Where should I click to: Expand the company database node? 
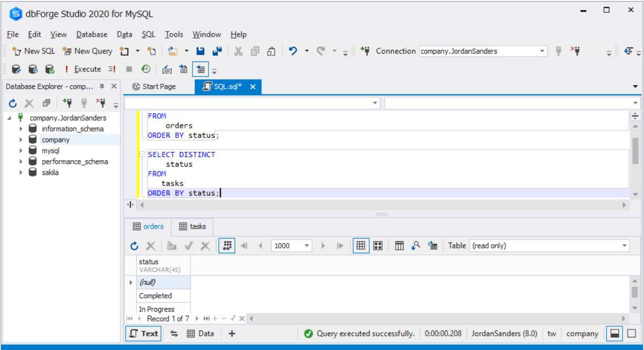point(21,140)
